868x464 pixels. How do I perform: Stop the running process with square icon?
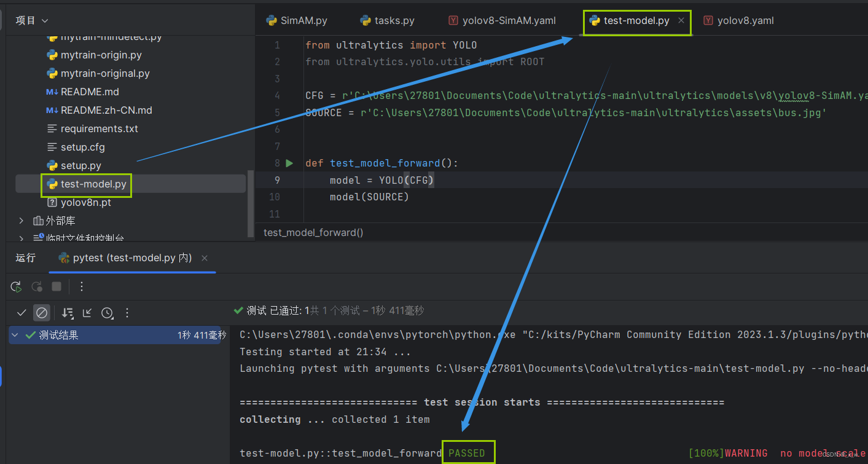pyautogui.click(x=57, y=286)
